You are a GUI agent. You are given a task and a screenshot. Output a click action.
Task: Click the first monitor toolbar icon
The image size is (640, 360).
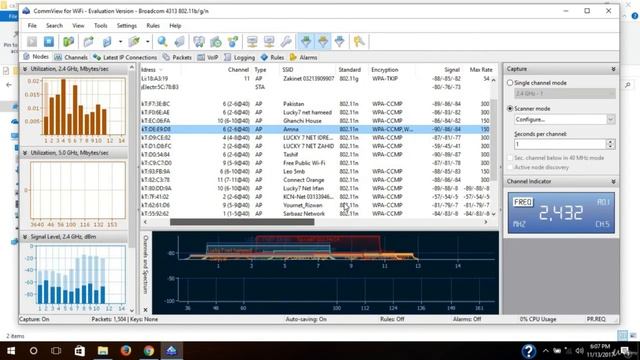pyautogui.click(x=252, y=41)
